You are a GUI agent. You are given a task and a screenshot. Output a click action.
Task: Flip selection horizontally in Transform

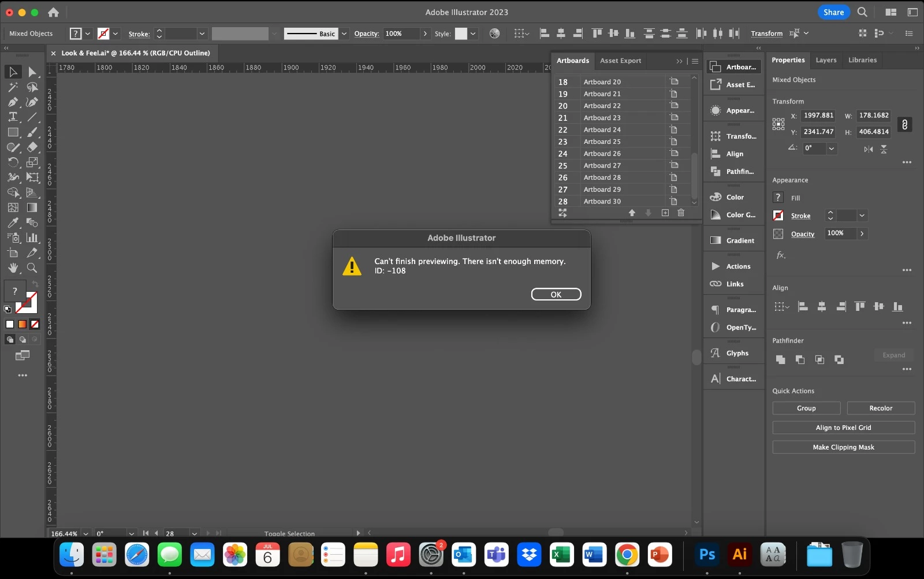(x=869, y=149)
